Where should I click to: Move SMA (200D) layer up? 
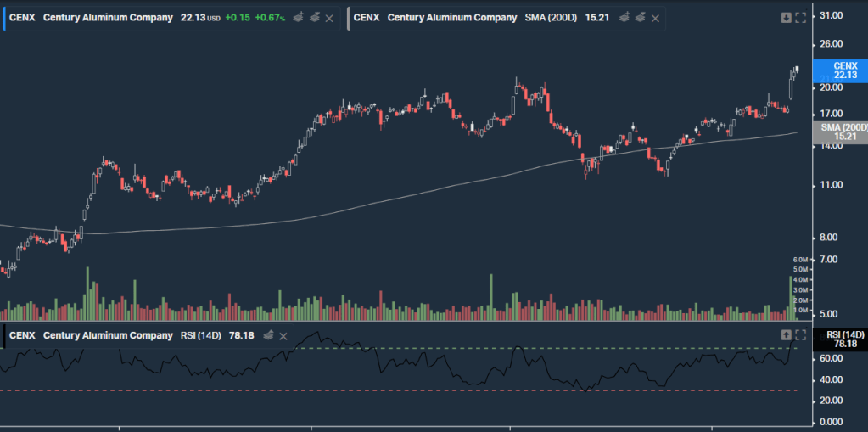click(624, 17)
